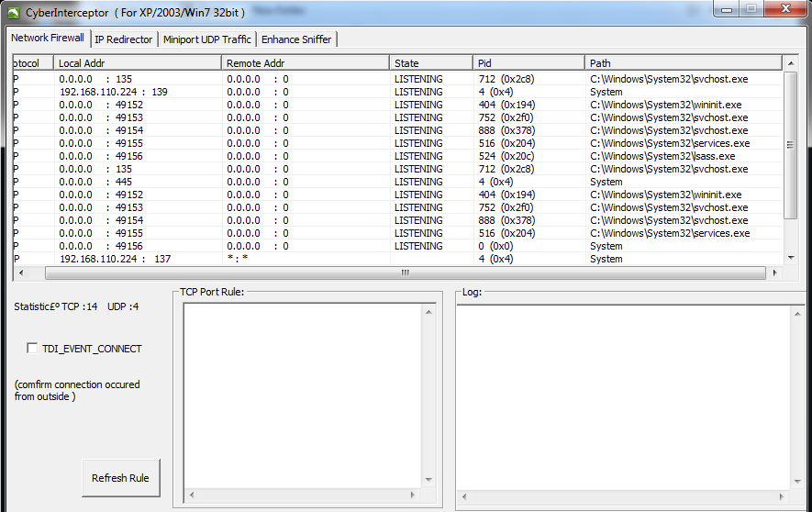
Task: Click connection list scroll up arrow
Action: [x=791, y=63]
